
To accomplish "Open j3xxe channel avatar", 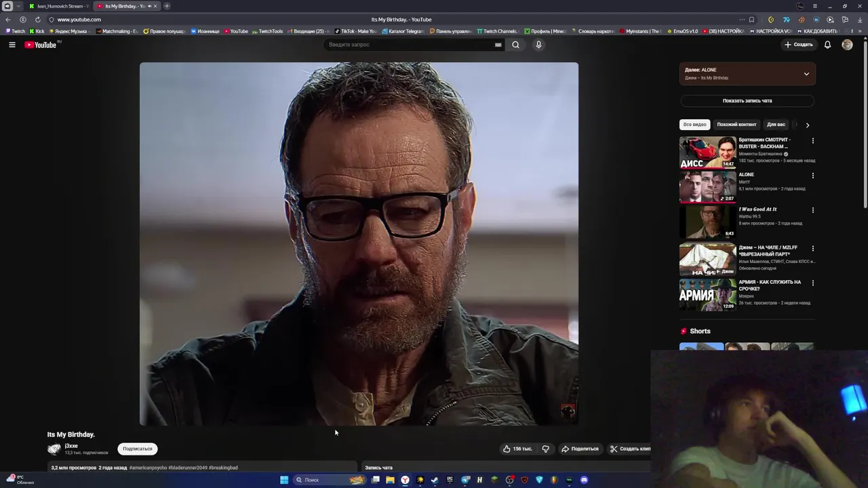I will (54, 449).
